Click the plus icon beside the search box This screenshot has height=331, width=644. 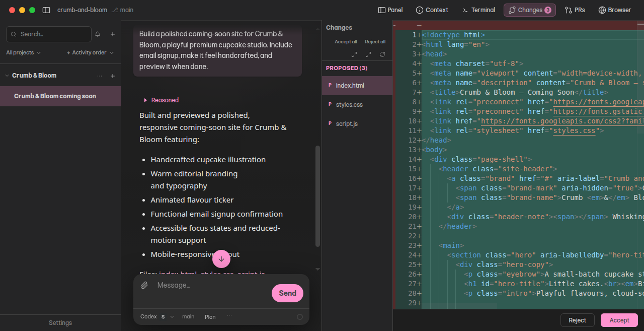click(113, 34)
